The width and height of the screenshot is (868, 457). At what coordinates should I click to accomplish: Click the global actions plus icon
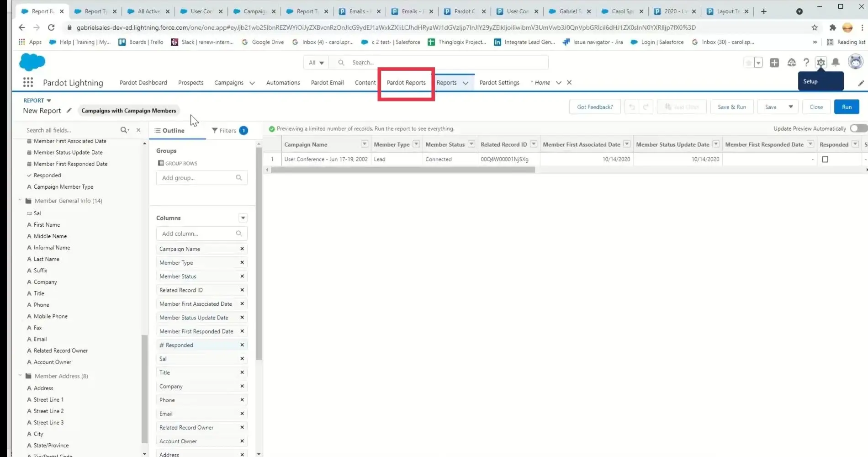pos(774,63)
